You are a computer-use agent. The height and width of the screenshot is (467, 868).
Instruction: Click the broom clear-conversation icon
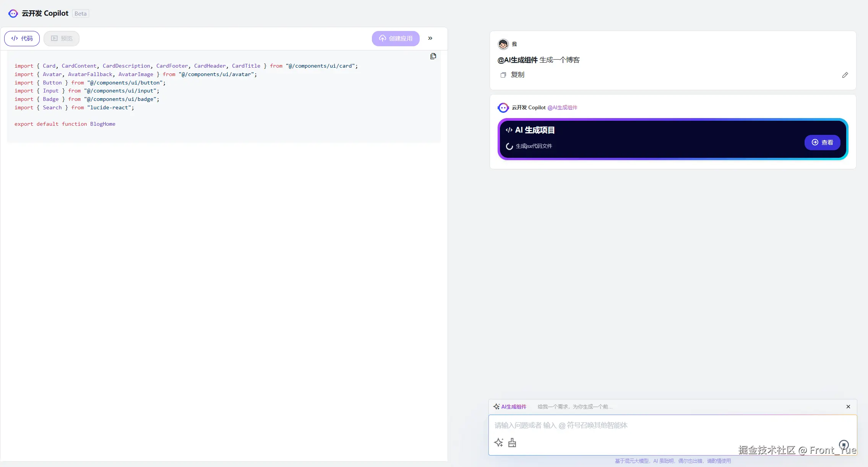[512, 443]
